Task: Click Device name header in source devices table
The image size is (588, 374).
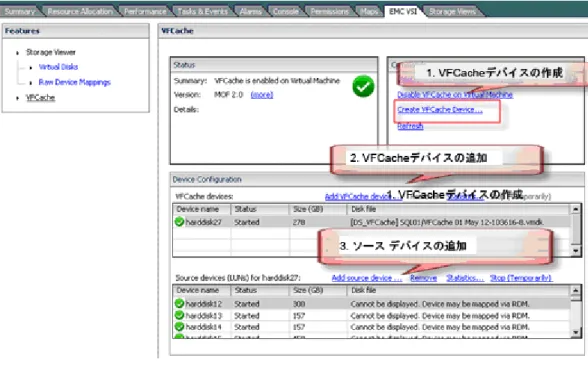Action: click(x=202, y=290)
